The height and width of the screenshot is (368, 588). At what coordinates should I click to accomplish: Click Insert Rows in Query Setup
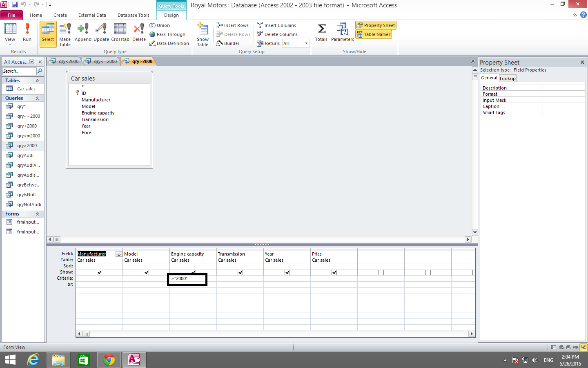232,25
